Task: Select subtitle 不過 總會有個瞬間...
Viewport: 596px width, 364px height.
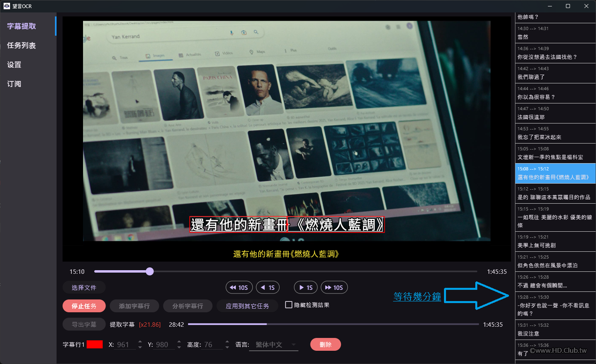Action: point(555,281)
